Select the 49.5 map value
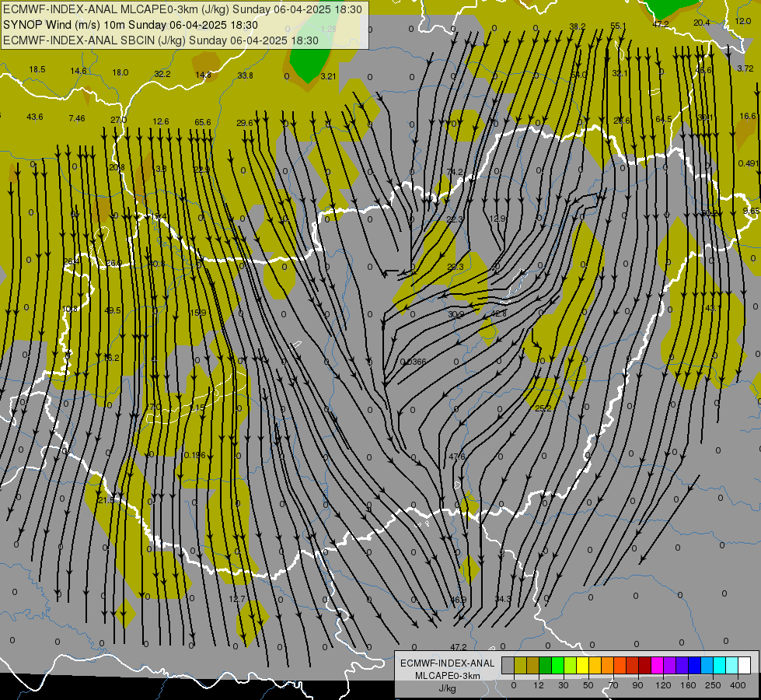 pos(113,310)
